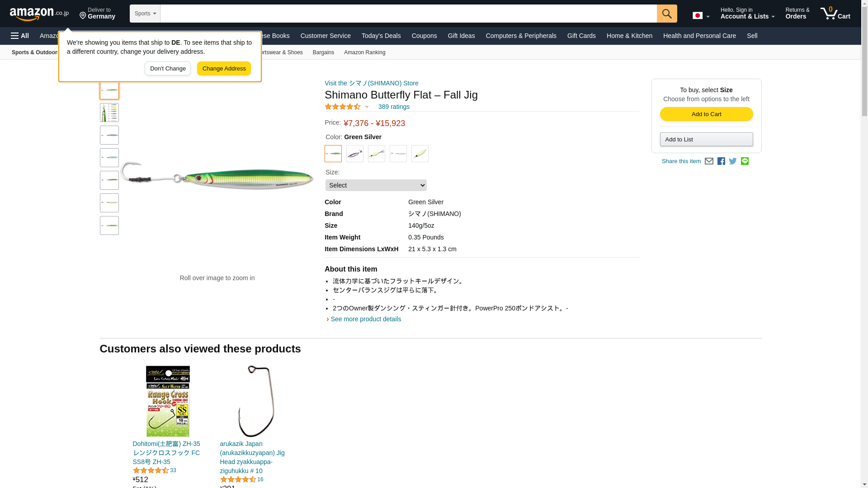The width and height of the screenshot is (868, 488).
Task: Open Today's Deals in navigation bar
Action: [x=381, y=36]
